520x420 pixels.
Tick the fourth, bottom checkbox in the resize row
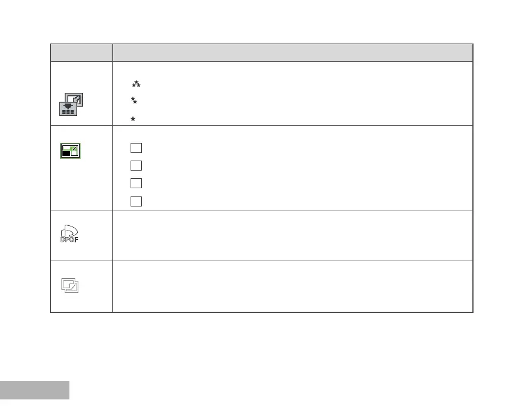pos(136,201)
